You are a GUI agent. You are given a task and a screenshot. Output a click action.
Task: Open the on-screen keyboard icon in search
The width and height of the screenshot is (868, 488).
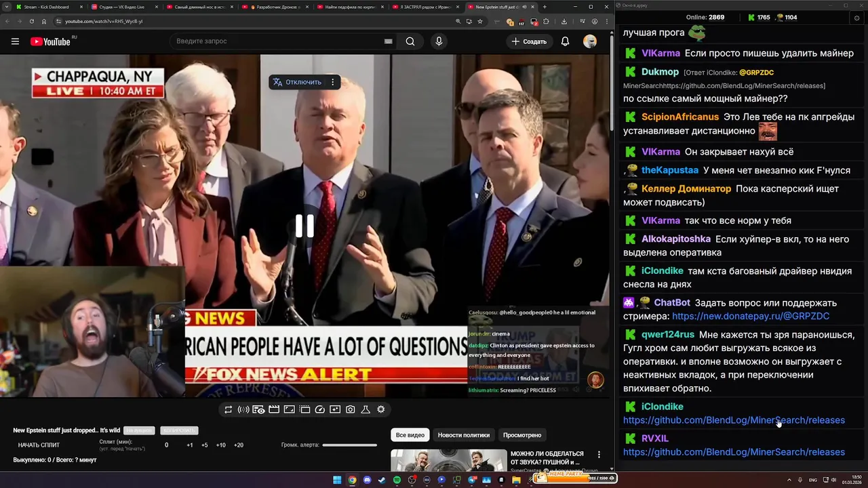click(x=388, y=41)
